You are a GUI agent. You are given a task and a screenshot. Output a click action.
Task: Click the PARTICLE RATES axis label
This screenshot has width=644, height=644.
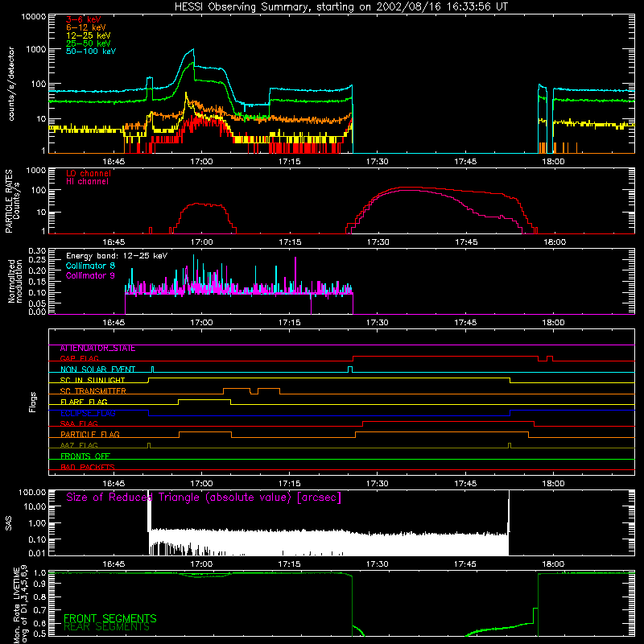tap(9, 201)
